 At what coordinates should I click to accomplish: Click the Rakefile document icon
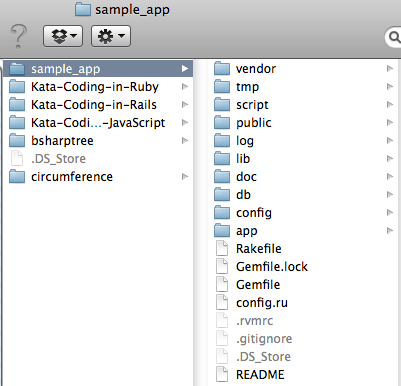222,248
